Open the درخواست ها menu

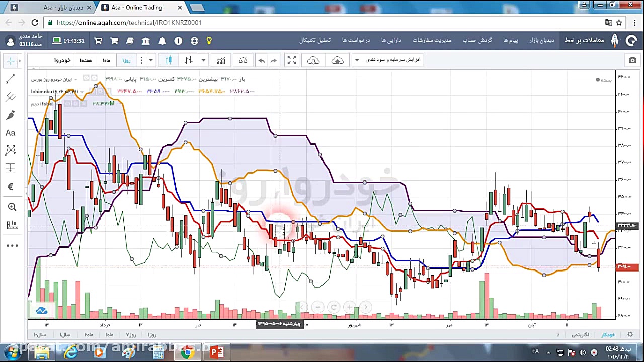coord(356,40)
